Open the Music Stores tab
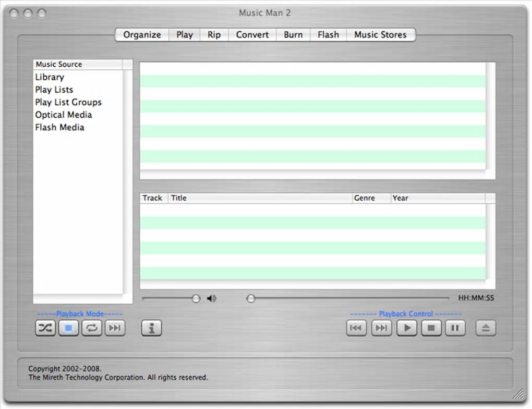Image resolution: width=532 pixels, height=409 pixels. click(380, 34)
